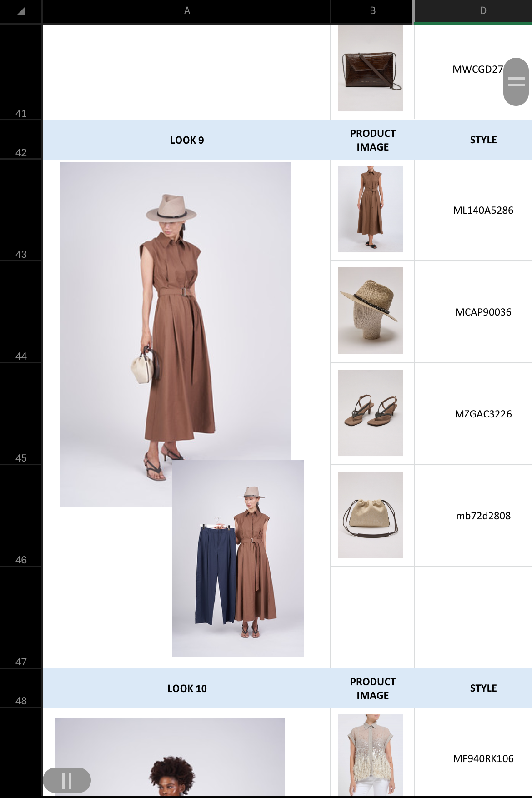The width and height of the screenshot is (532, 798).
Task: Select row 42 header
Action: (x=21, y=140)
